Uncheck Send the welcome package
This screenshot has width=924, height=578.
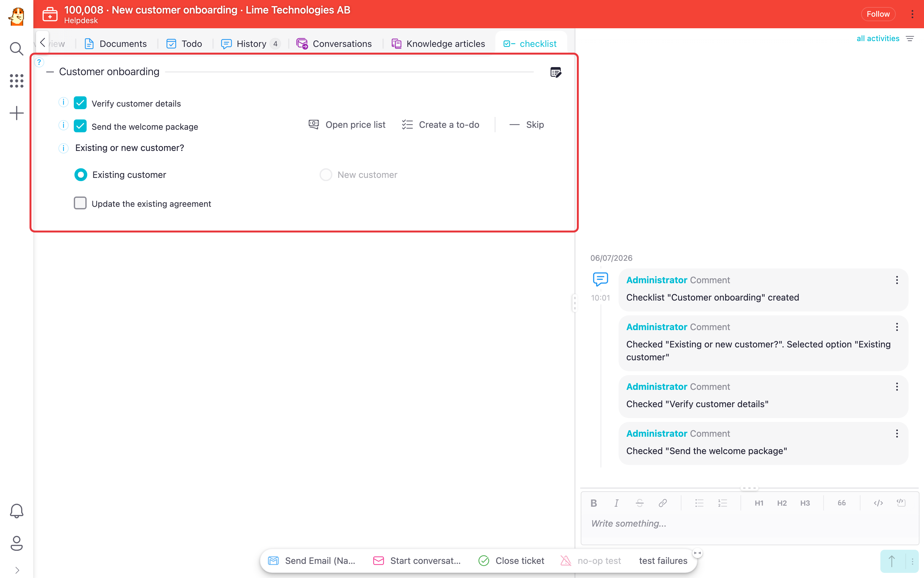coord(80,126)
